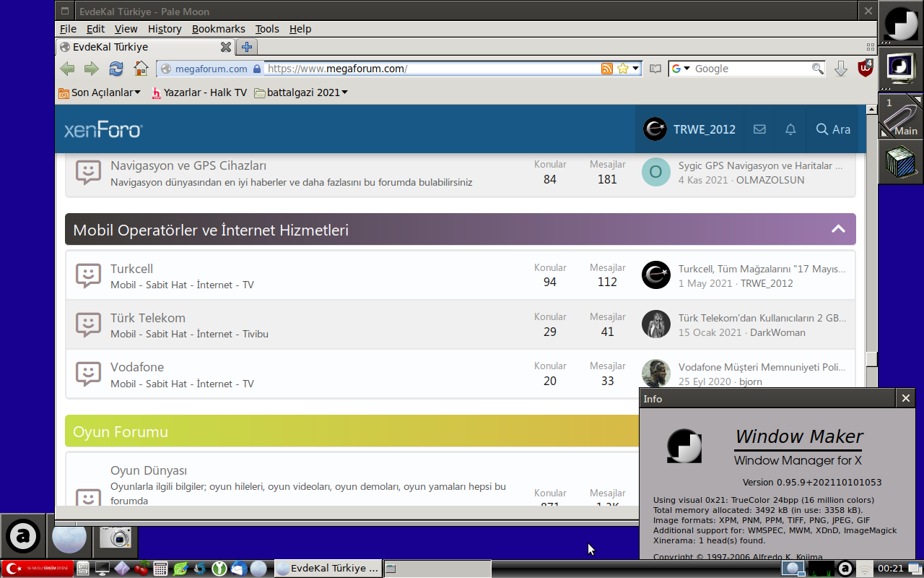Click the browser vertical scrollbar thumb
The image size is (924, 578).
872,359
